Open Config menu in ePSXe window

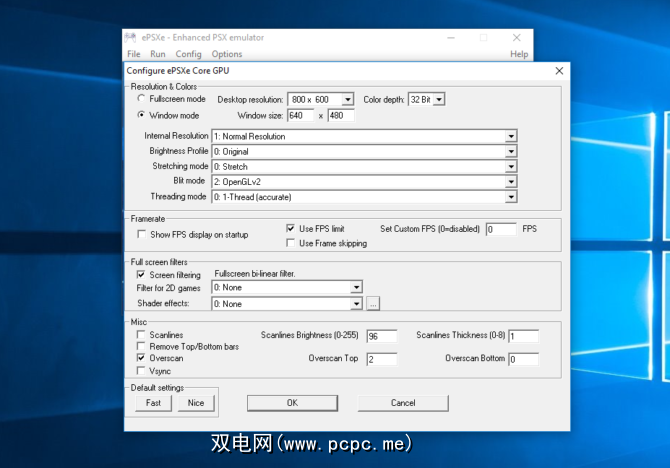(x=188, y=54)
